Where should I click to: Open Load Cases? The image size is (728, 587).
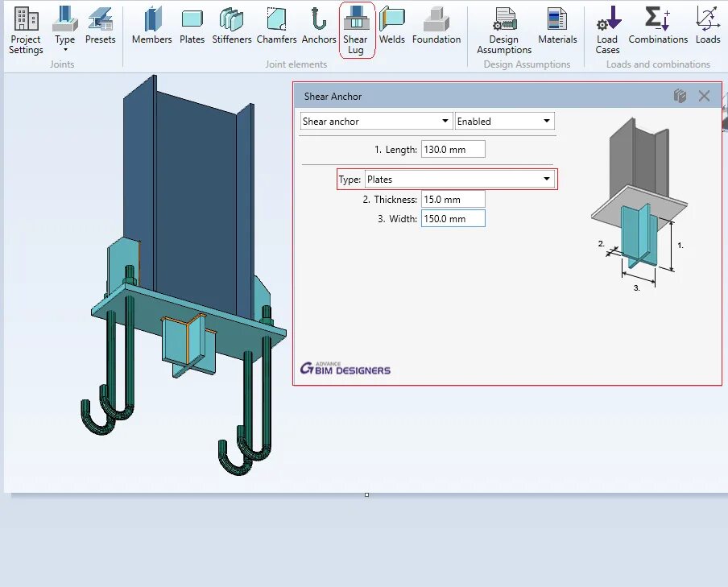608,31
